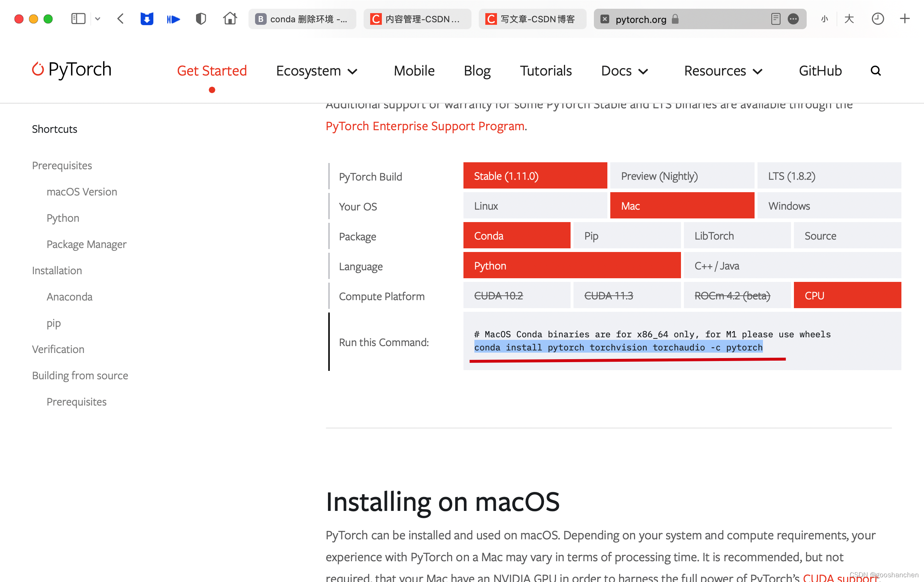Select CPU compute platform
924x582 pixels.
pyautogui.click(x=847, y=295)
